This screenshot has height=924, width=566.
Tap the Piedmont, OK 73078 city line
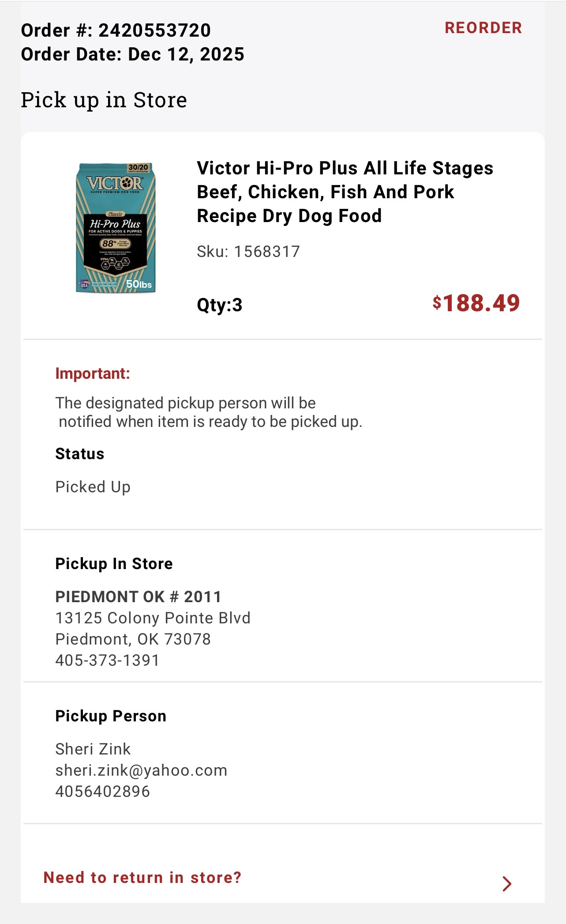[x=133, y=639]
